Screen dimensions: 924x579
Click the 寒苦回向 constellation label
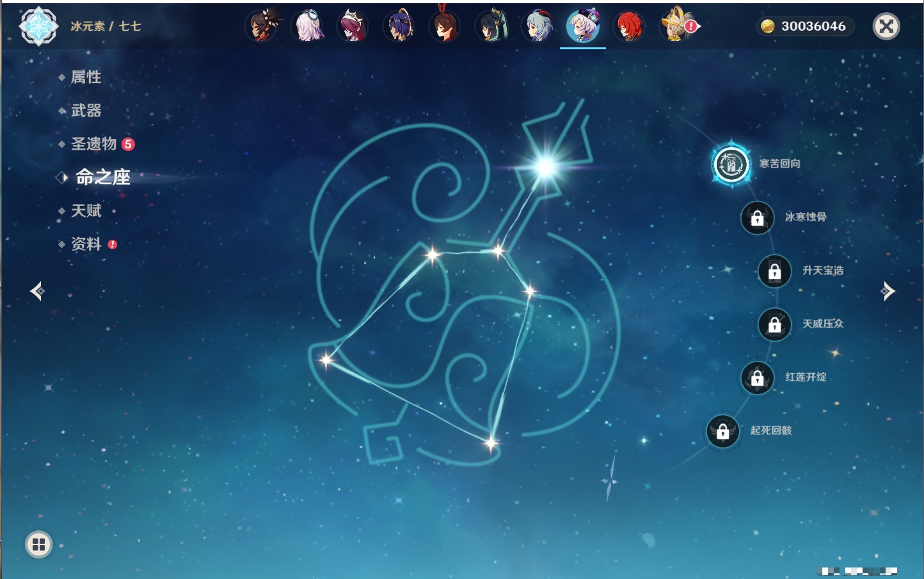(779, 164)
